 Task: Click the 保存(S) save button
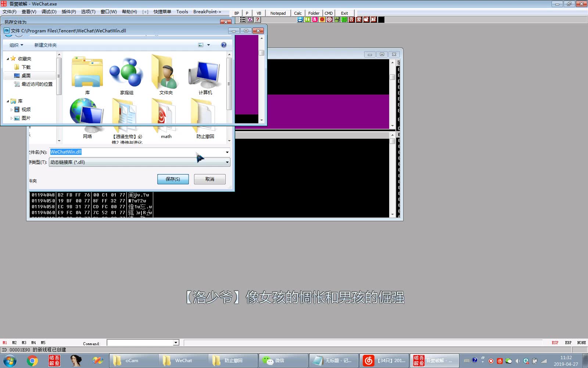click(173, 179)
